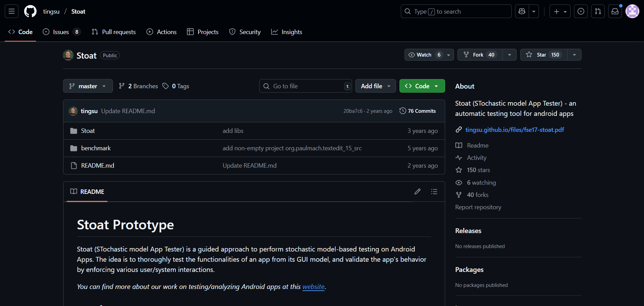
Task: Open user avatar profile menu
Action: [632, 11]
